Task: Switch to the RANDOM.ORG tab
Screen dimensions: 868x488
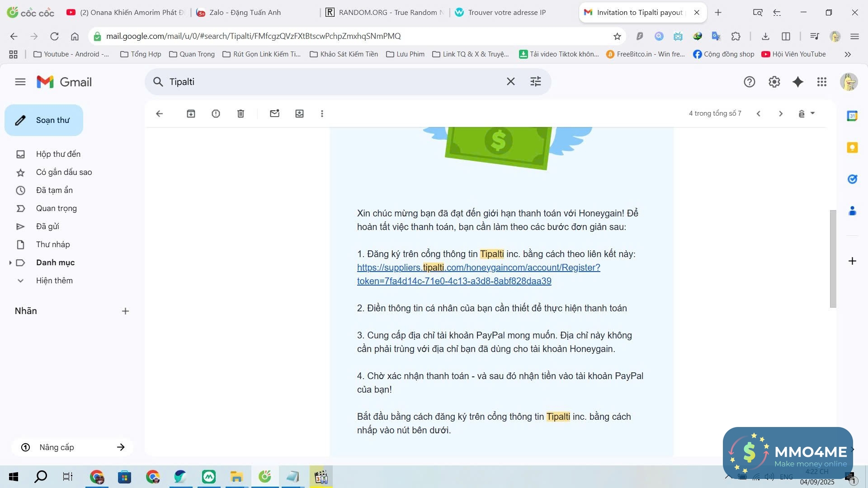Action: [384, 12]
